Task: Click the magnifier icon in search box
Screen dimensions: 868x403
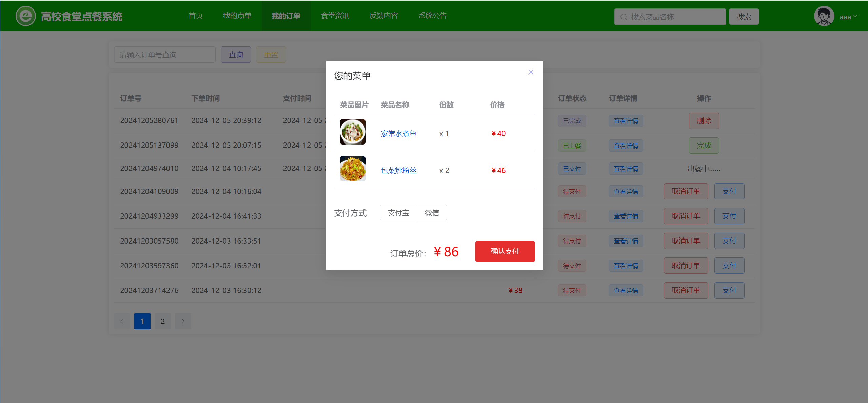Action: pos(623,17)
